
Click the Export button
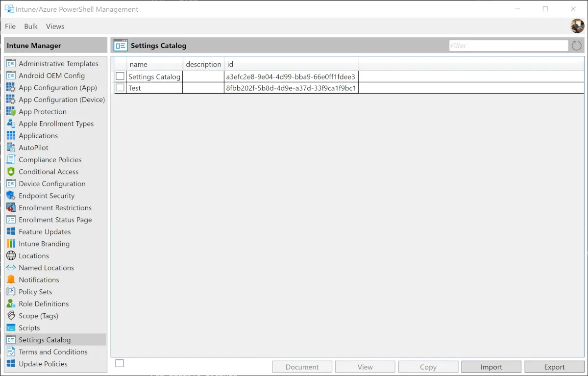click(x=554, y=367)
